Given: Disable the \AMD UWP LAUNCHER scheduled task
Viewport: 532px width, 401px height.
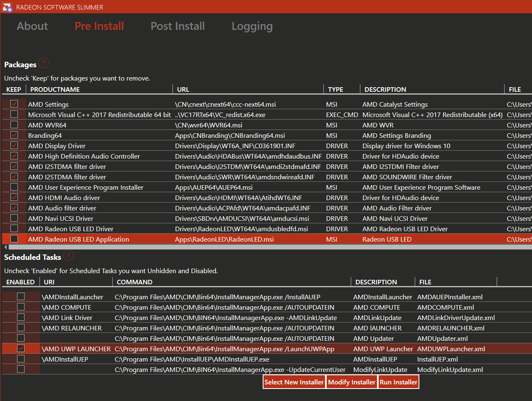Looking at the screenshot, I should tap(21, 348).
